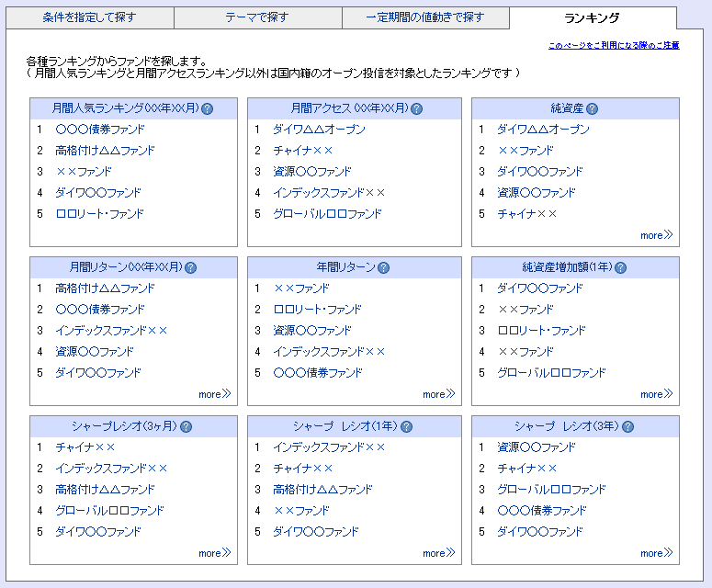Open rank 2 チャイナ×× in 月間アクセス
712x588 pixels.
[x=303, y=151]
